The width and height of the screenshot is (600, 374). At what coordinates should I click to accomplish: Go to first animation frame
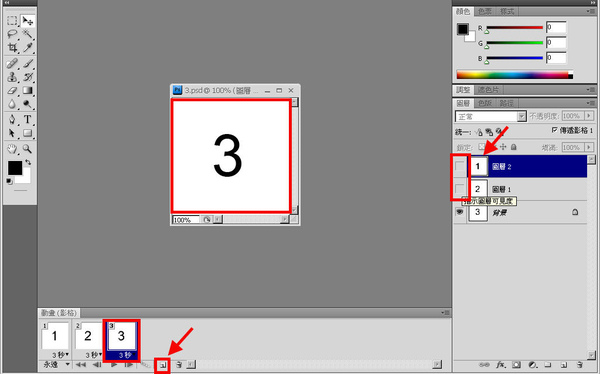pos(80,365)
